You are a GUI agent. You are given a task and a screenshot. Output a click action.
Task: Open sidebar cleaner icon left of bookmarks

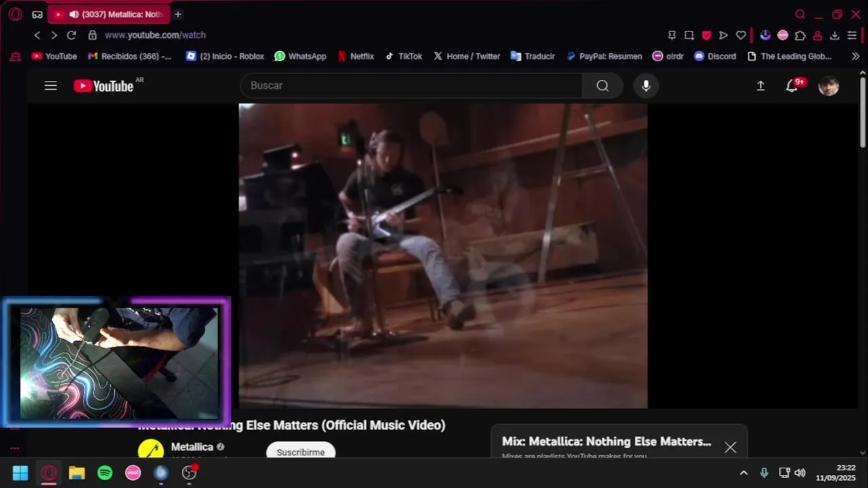[15, 56]
